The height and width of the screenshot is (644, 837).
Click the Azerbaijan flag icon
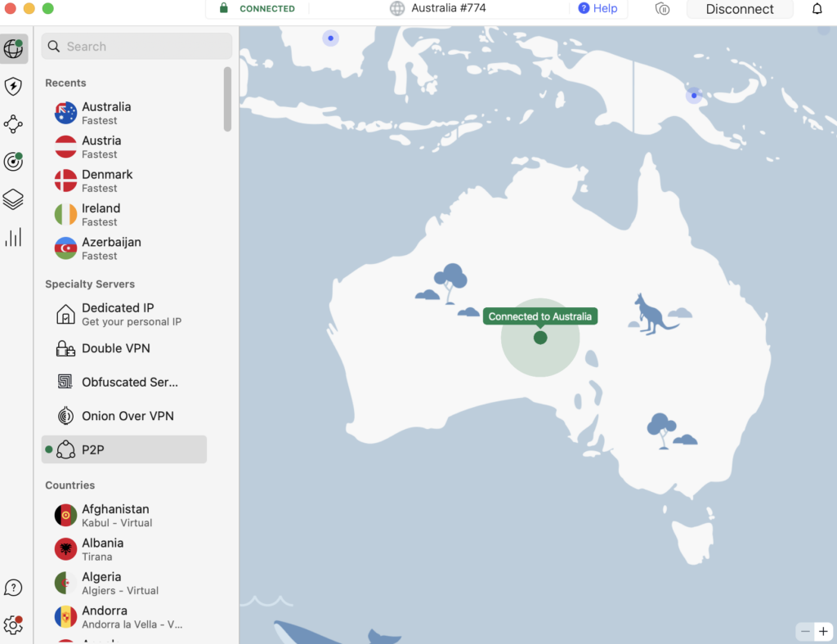point(65,248)
